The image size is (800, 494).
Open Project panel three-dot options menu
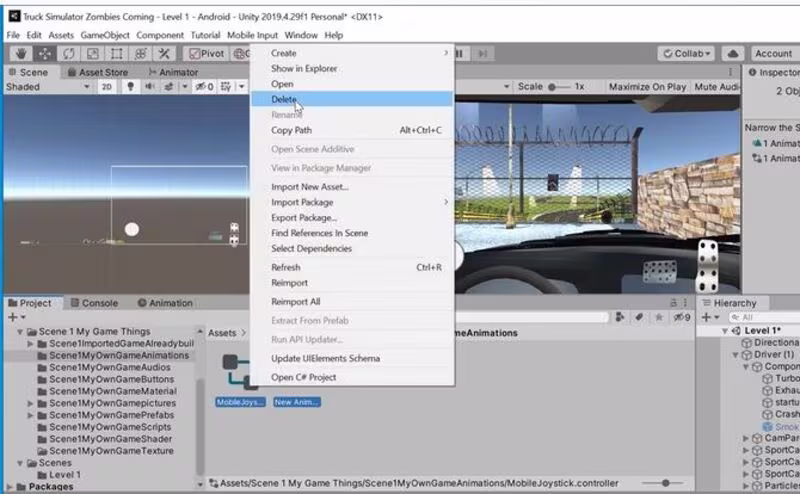[685, 303]
